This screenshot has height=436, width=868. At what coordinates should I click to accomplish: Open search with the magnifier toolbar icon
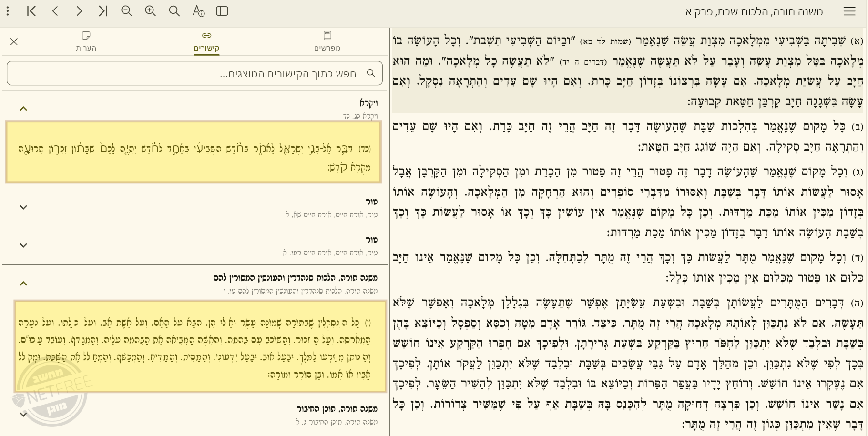174,11
